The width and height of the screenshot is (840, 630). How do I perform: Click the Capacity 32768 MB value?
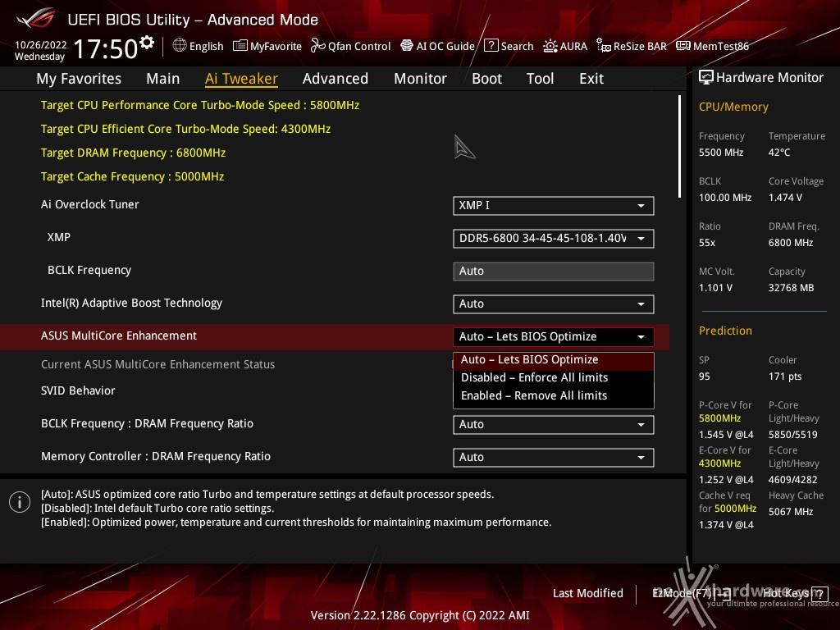coord(792,288)
